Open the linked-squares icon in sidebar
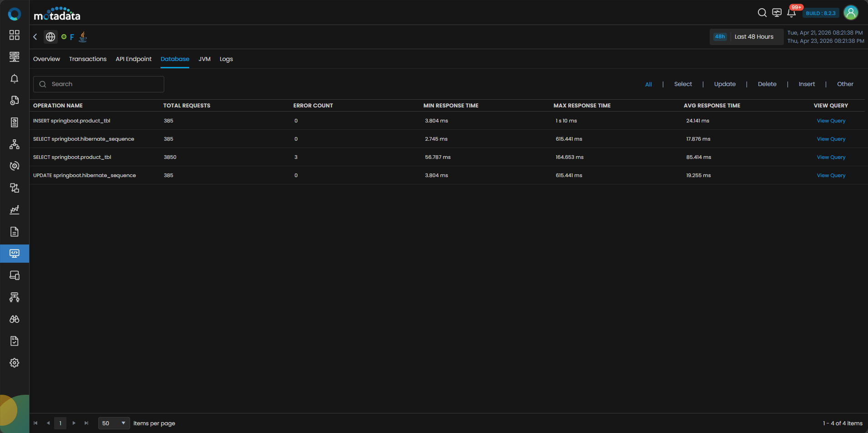868x433 pixels. pos(15,188)
